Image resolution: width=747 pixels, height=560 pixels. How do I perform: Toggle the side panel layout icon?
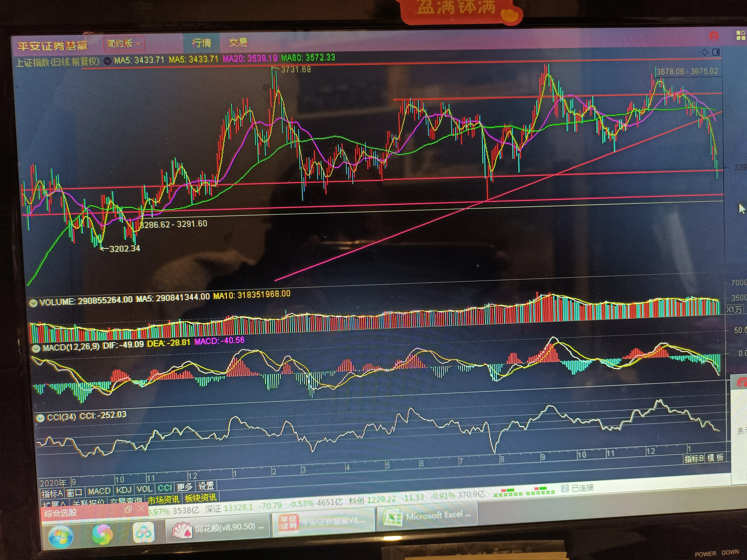pos(716,52)
